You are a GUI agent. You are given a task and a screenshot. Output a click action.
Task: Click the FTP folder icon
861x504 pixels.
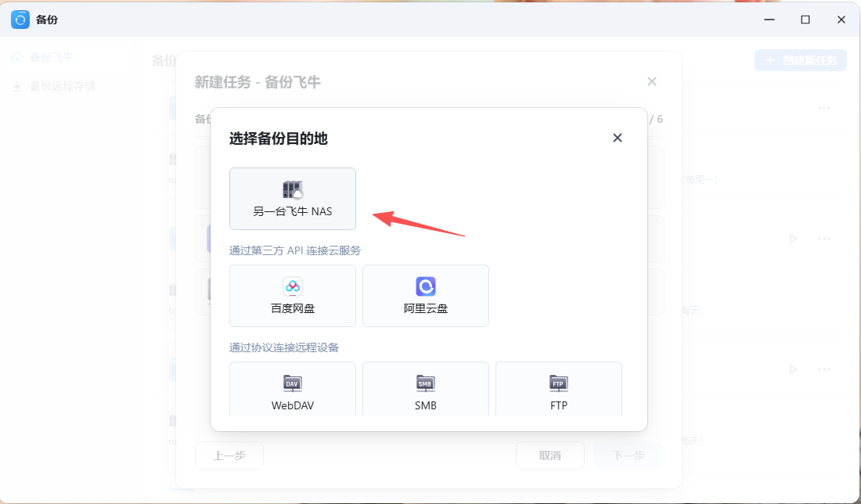click(558, 383)
